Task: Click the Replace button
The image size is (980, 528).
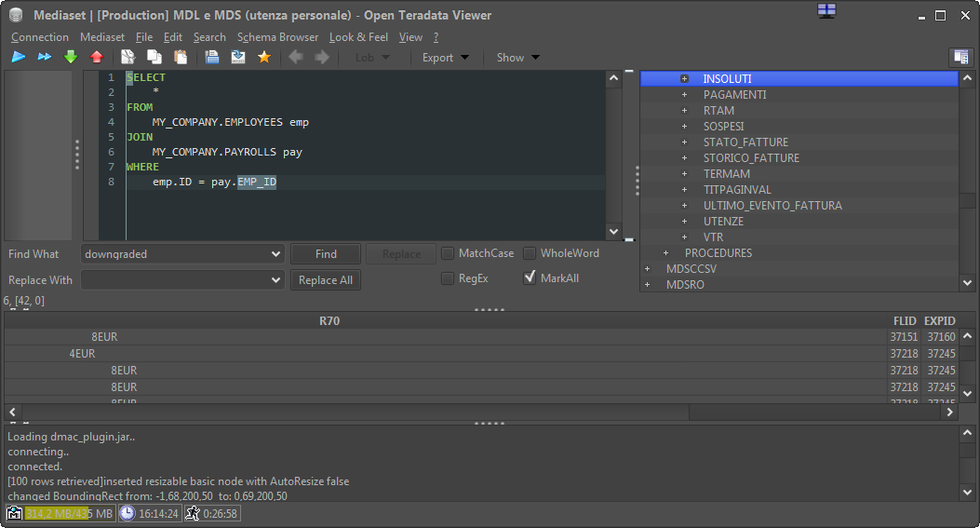Action: tap(401, 254)
